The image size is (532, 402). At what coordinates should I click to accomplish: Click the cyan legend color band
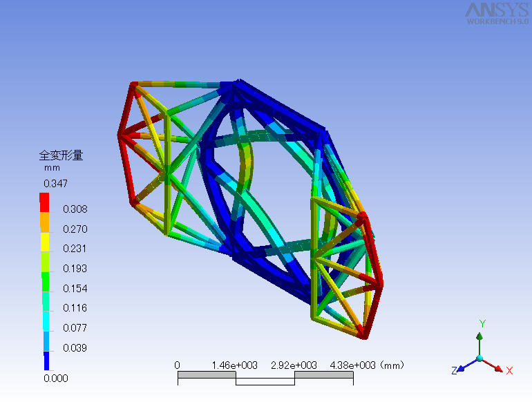(46, 321)
